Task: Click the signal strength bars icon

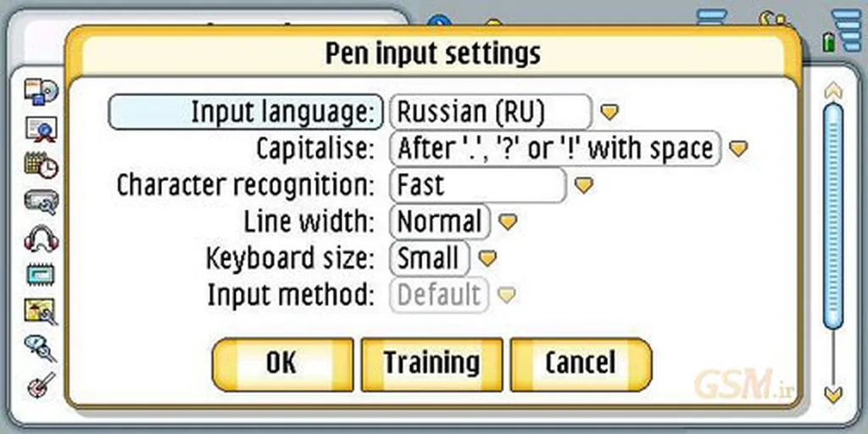Action: tap(846, 31)
